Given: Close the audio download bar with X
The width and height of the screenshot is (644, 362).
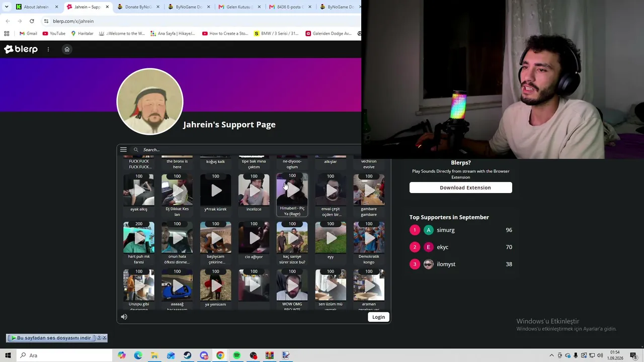Looking at the screenshot, I should click(104, 338).
